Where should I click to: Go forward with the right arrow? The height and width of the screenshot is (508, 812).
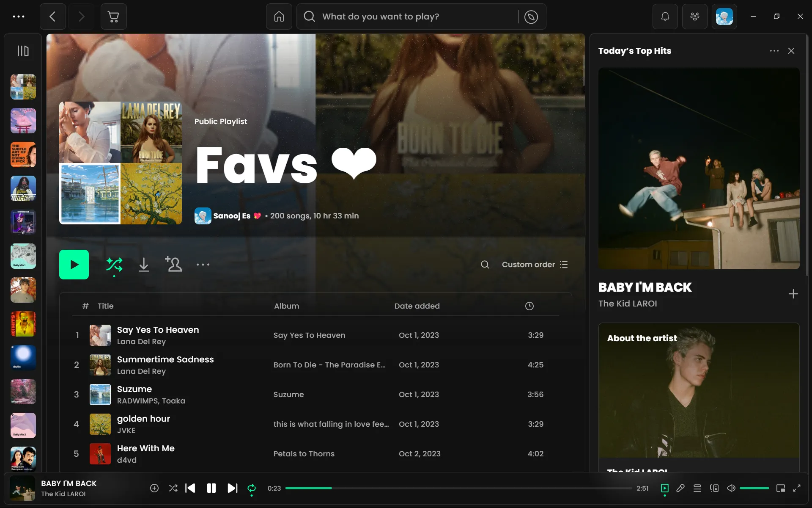82,17
